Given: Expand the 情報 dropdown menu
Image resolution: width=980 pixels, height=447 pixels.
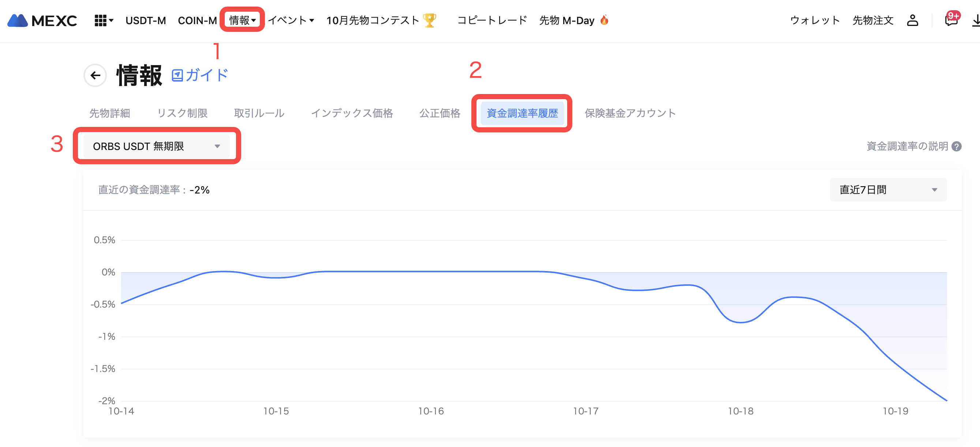Looking at the screenshot, I should click(242, 20).
